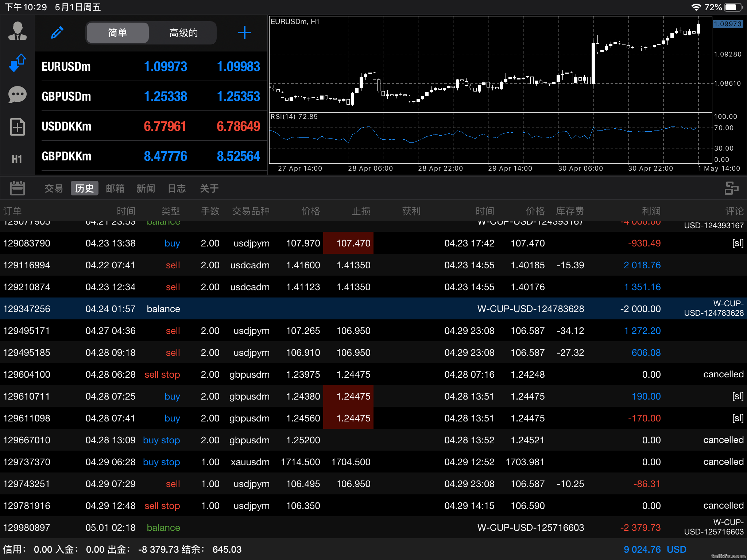Viewport: 747px width, 560px height.
Task: Switch to the 日志 tab
Action: (177, 188)
